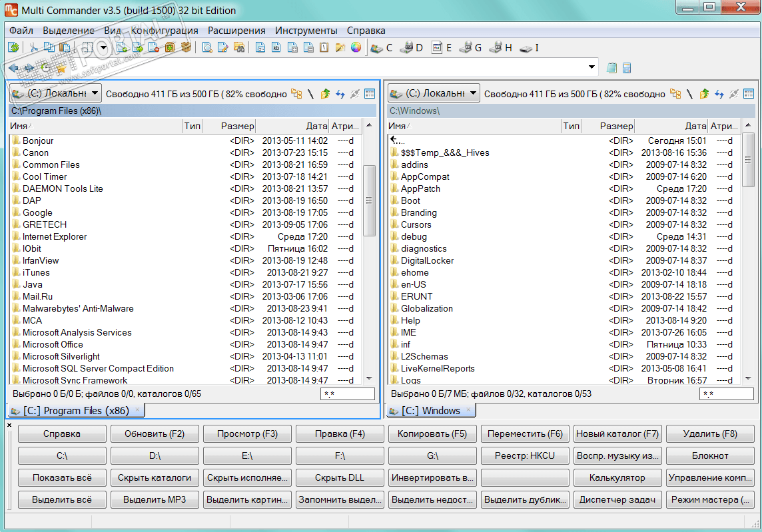The height and width of the screenshot is (532, 762).
Task: Switch to drive I via toolbar icon
Action: coord(530,48)
